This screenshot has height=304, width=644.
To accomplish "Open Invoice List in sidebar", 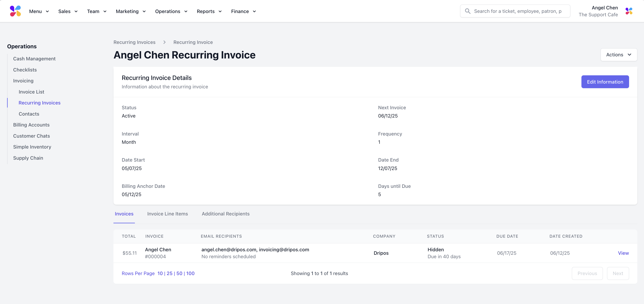I will click(31, 92).
